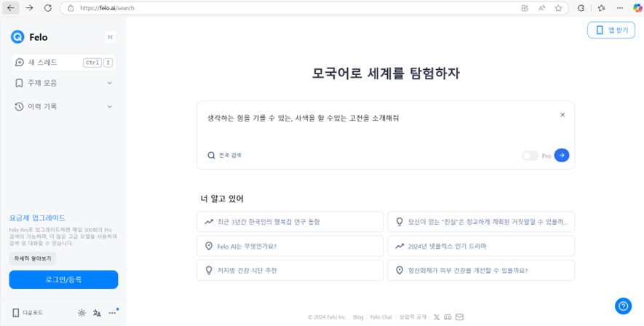The height and width of the screenshot is (326, 644).
Task: Click the © 2024 Felo Inc. footer text
Action: coord(327,317)
